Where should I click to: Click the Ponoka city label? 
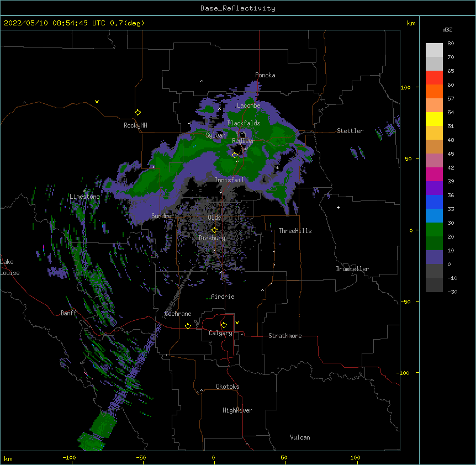pos(265,75)
